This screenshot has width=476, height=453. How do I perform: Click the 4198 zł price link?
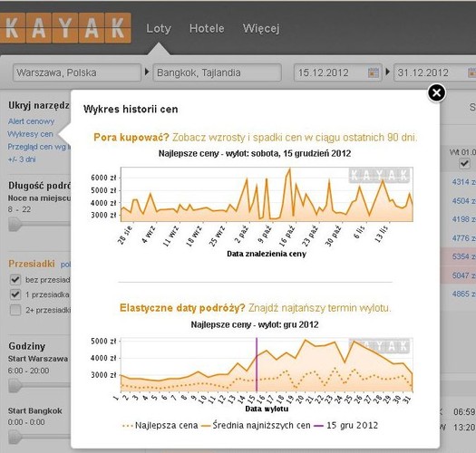click(x=463, y=219)
